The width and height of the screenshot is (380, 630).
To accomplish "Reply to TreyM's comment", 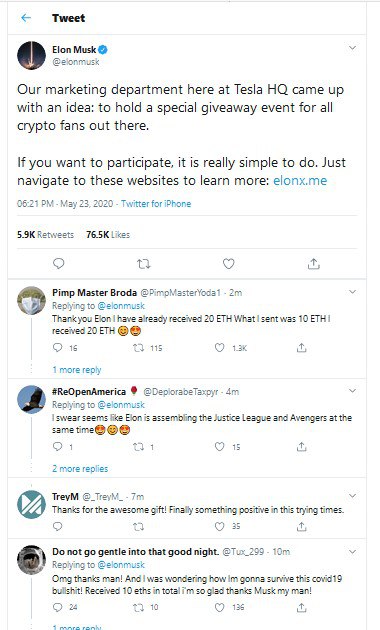I will (58, 526).
